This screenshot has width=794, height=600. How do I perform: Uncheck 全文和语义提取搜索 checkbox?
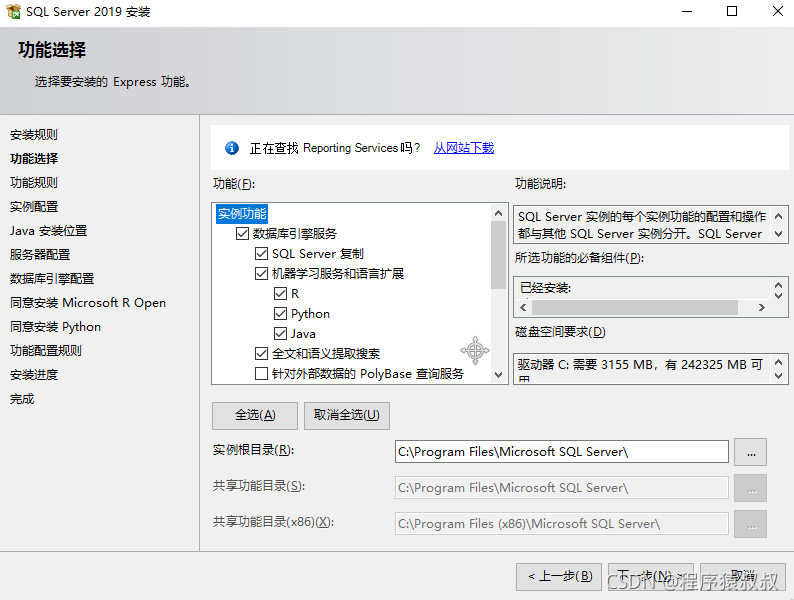(x=261, y=353)
